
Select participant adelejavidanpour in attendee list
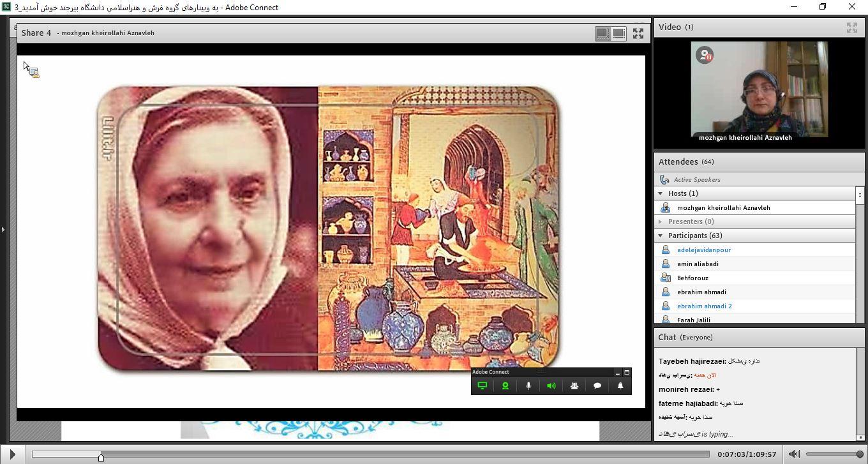[703, 250]
